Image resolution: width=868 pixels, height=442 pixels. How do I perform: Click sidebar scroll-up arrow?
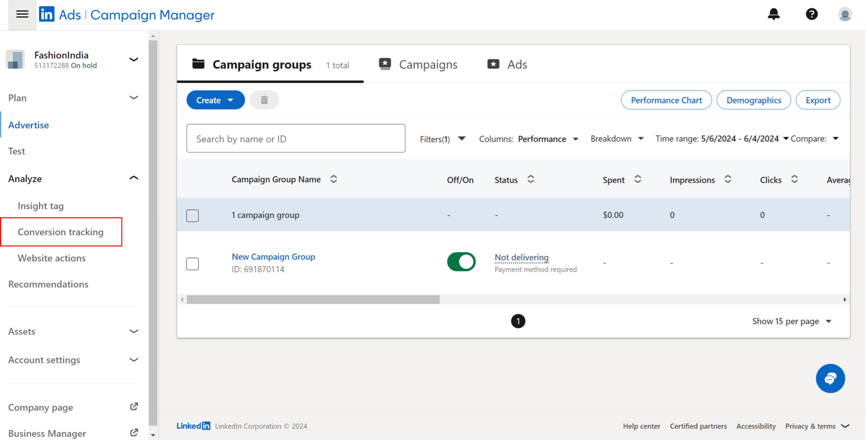pyautogui.click(x=153, y=36)
